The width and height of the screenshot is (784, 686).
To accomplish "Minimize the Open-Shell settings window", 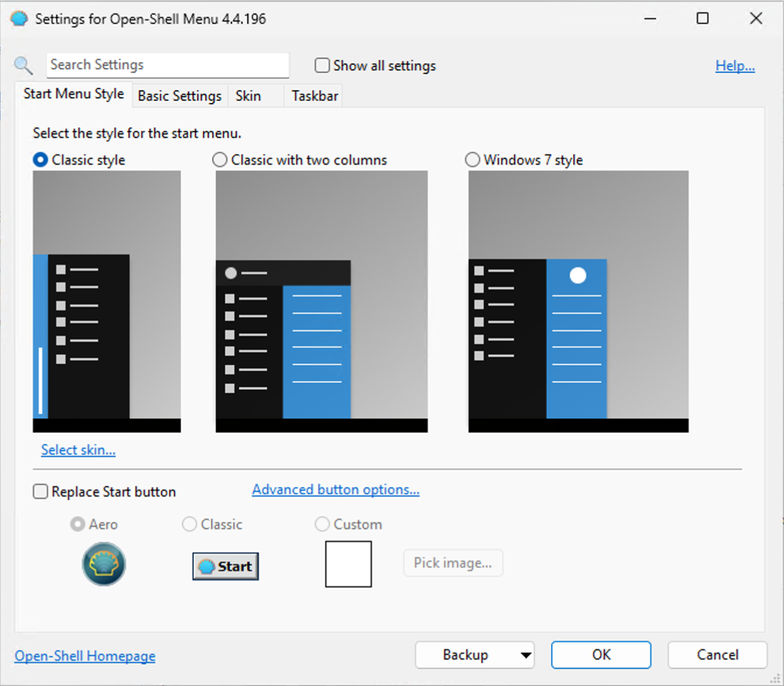I will point(650,19).
